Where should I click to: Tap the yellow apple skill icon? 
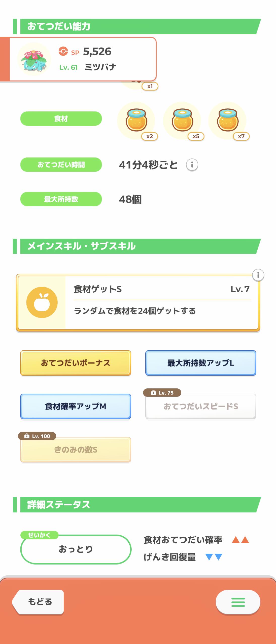[42, 302]
